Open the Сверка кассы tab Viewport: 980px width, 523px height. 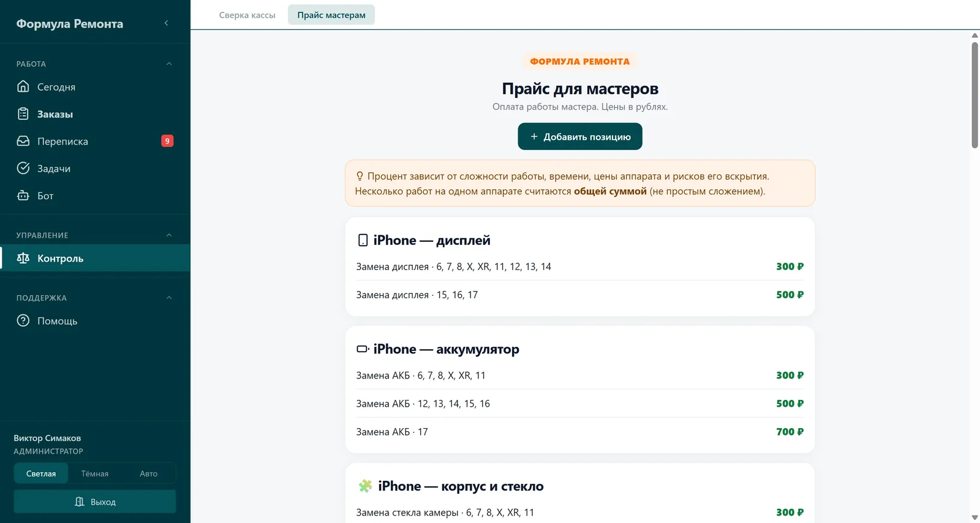click(x=247, y=15)
